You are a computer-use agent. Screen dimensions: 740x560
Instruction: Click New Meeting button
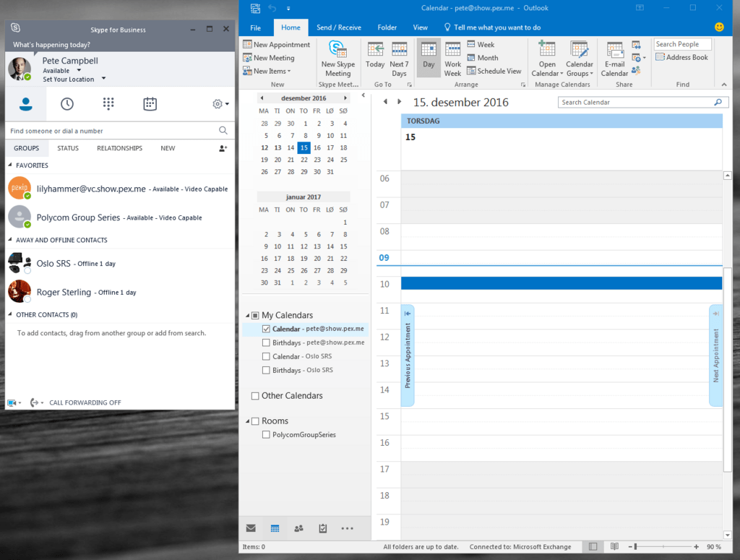269,58
